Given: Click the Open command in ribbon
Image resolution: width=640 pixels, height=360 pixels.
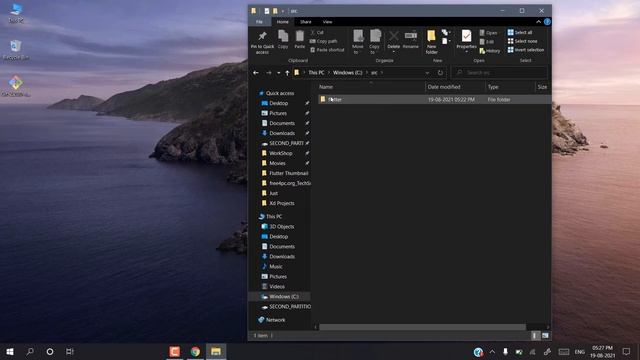Looking at the screenshot, I should point(488,33).
